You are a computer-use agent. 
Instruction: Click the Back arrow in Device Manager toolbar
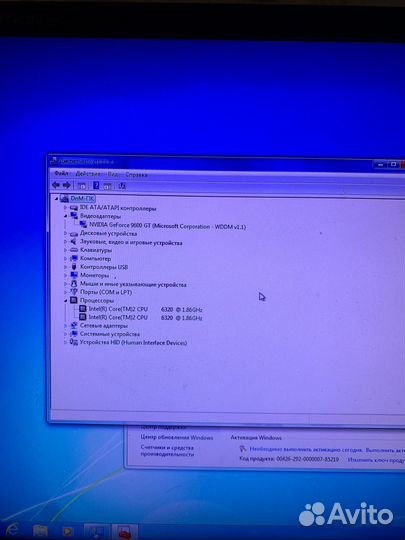tap(55, 185)
